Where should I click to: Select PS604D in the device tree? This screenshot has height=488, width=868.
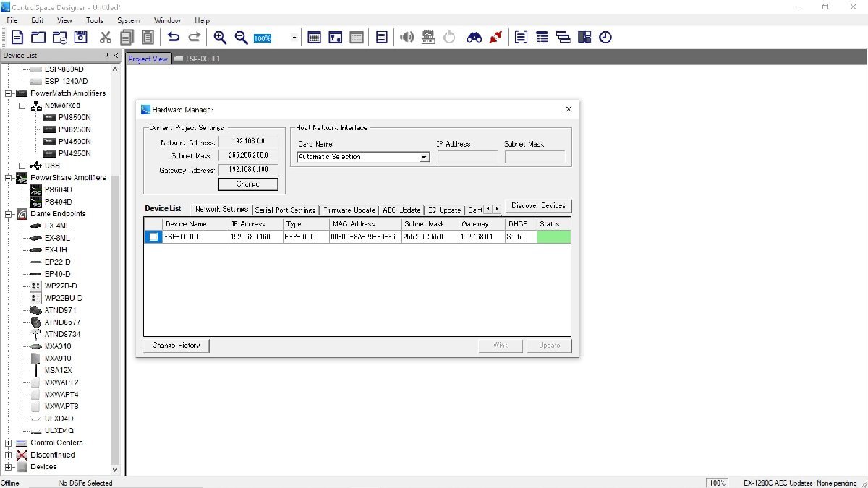pos(59,189)
